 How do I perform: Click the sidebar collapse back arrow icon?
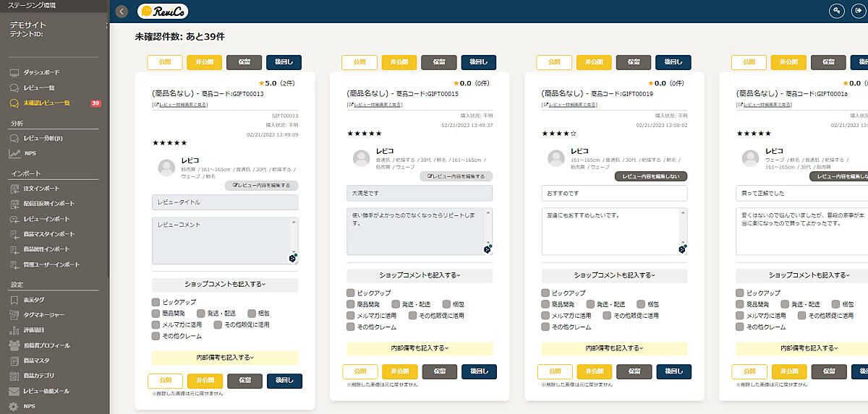[122, 11]
